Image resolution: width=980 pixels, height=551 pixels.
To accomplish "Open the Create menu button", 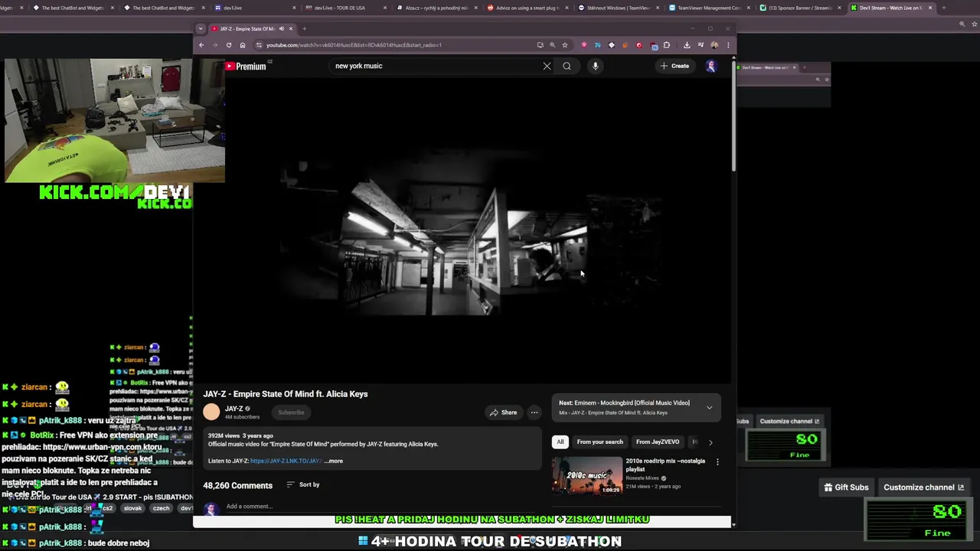I will point(675,66).
